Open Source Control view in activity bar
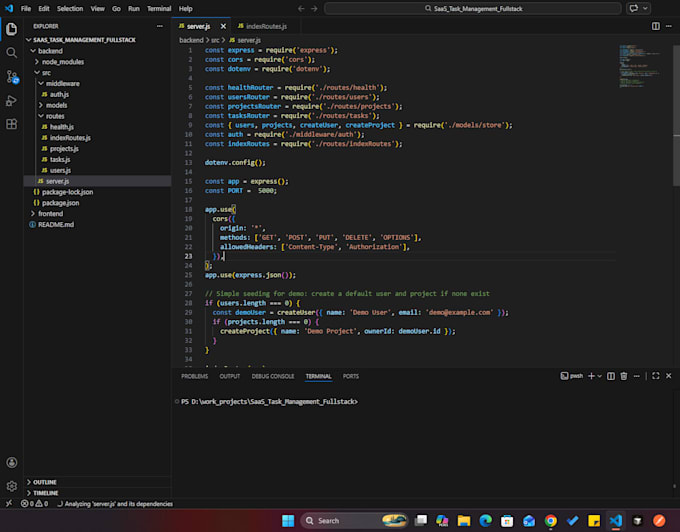The height and width of the screenshot is (532, 680). [x=12, y=77]
